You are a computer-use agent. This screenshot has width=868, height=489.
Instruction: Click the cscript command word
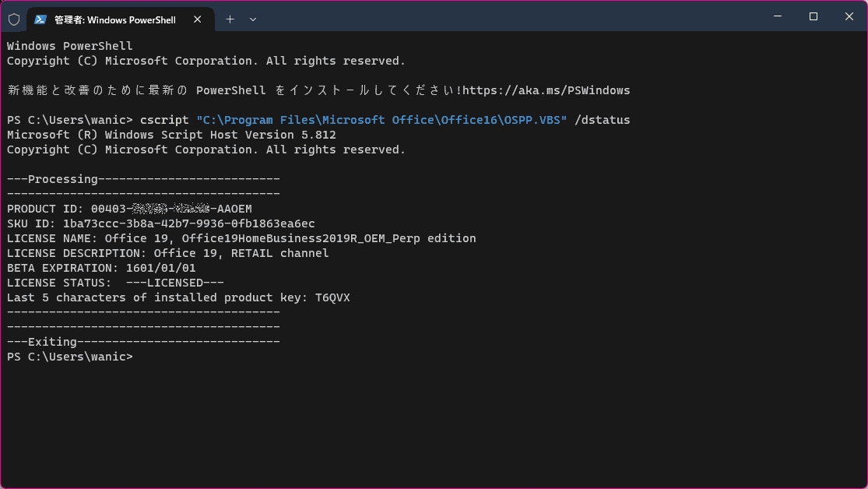[x=164, y=120]
